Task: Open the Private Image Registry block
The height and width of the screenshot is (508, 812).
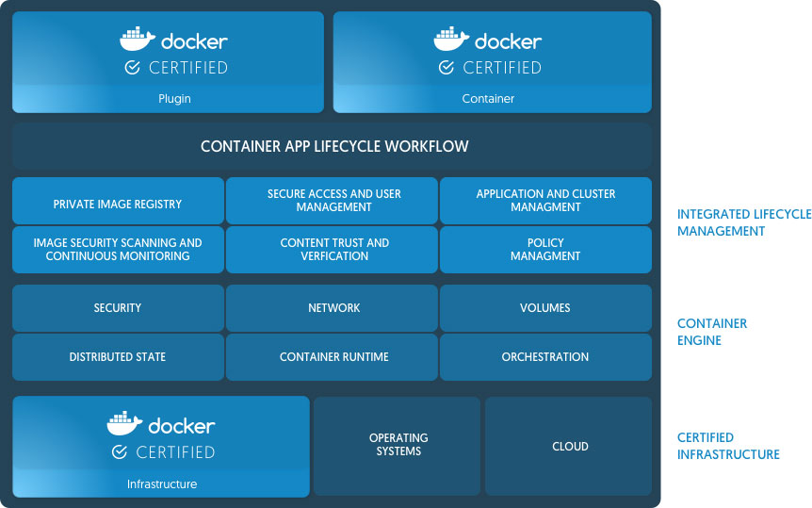Action: (118, 201)
